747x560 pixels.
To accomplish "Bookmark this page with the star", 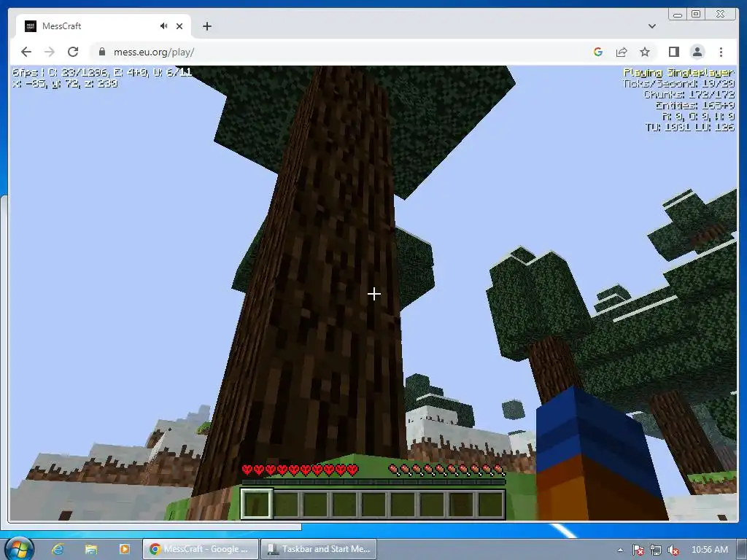I will click(x=645, y=52).
